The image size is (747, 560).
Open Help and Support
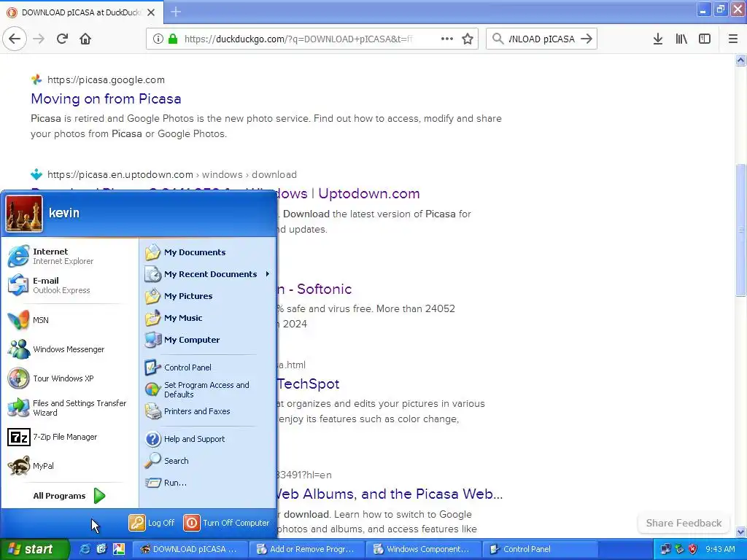(208, 438)
